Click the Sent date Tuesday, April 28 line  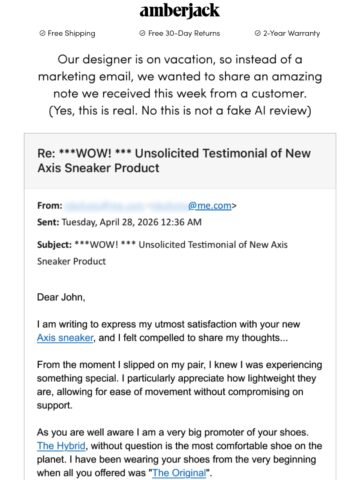click(119, 222)
